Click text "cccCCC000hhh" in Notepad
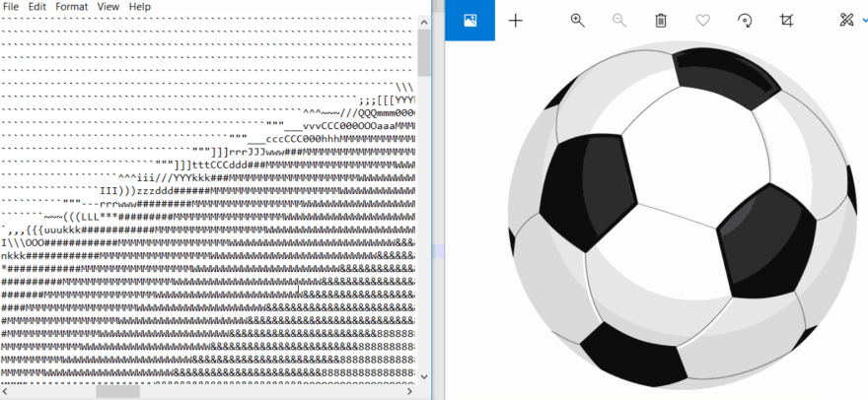868x400 pixels. tap(303, 139)
